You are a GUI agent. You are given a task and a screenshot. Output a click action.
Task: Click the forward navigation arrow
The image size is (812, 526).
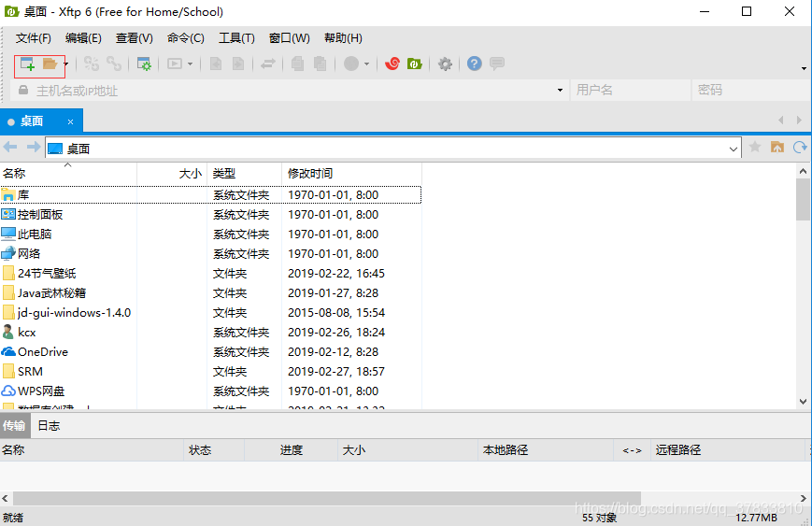[33, 147]
